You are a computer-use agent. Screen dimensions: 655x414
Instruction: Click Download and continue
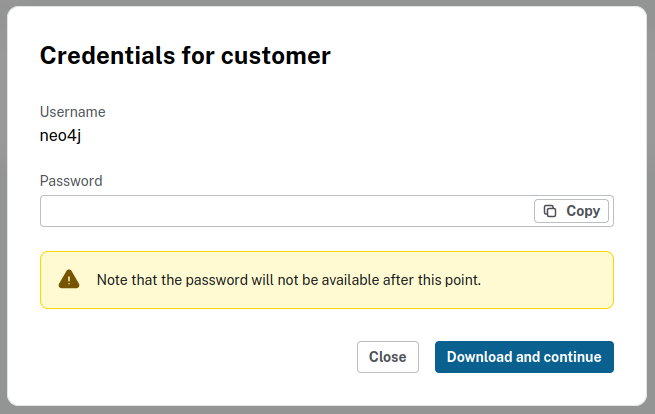tap(524, 357)
